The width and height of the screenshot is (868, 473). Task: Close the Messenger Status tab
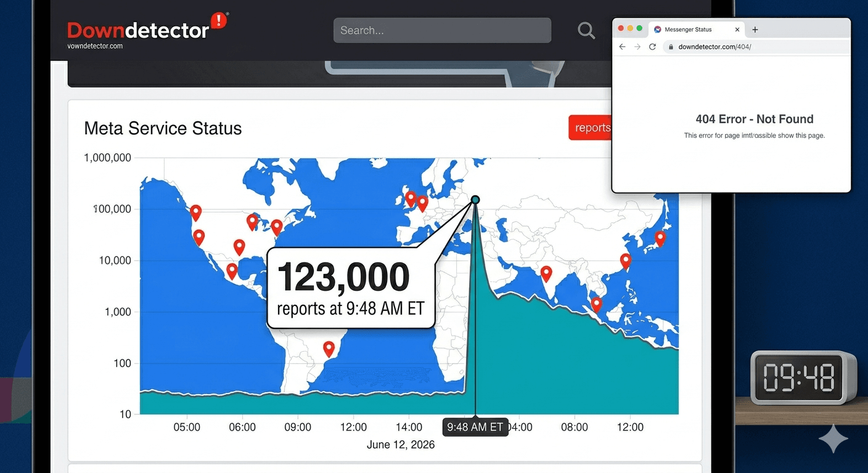[x=737, y=30]
